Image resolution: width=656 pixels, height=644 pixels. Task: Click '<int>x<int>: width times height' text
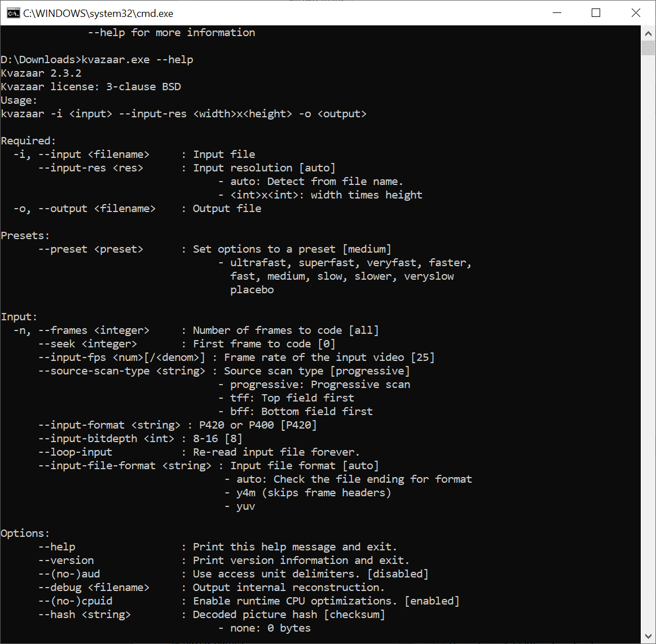[327, 195]
